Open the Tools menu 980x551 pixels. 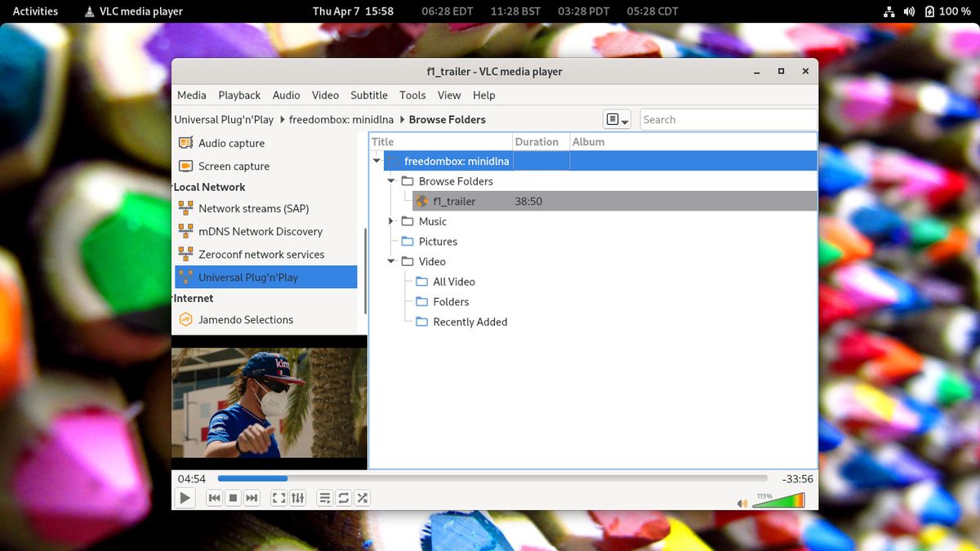click(x=412, y=96)
